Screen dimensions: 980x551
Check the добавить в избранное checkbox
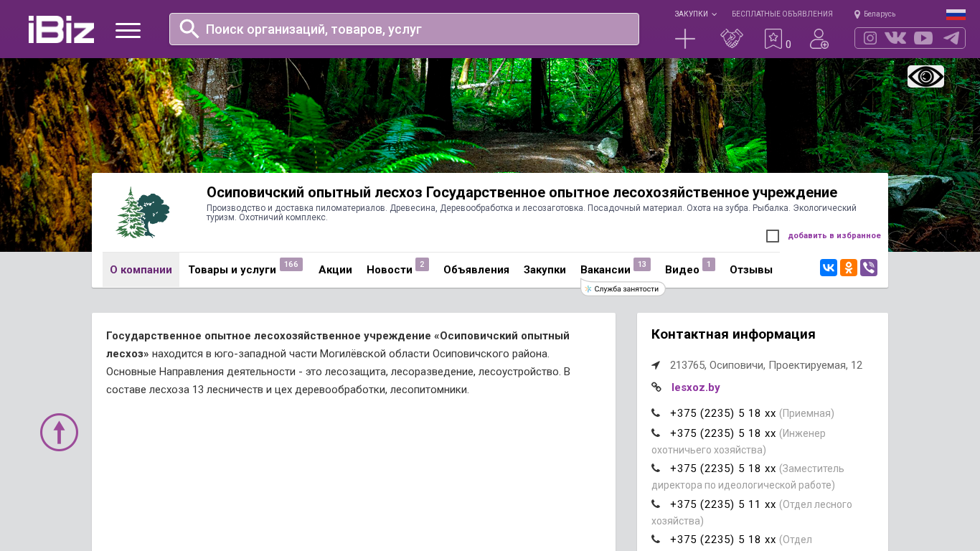pyautogui.click(x=773, y=236)
